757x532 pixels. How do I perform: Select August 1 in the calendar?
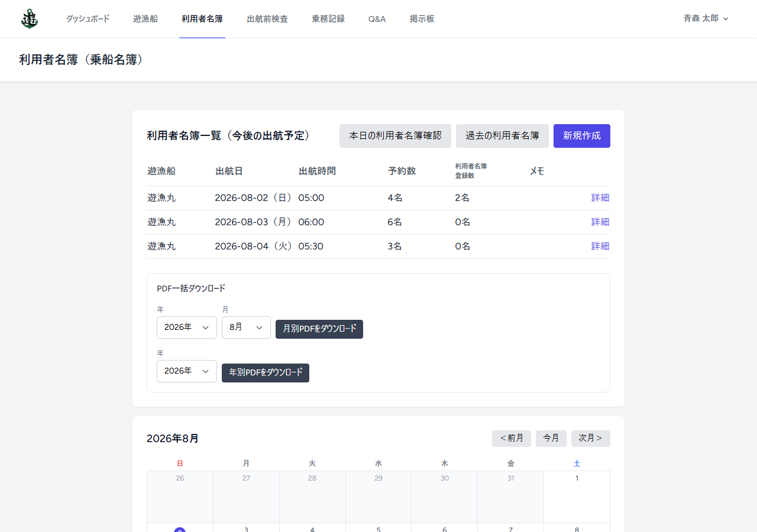577,497
